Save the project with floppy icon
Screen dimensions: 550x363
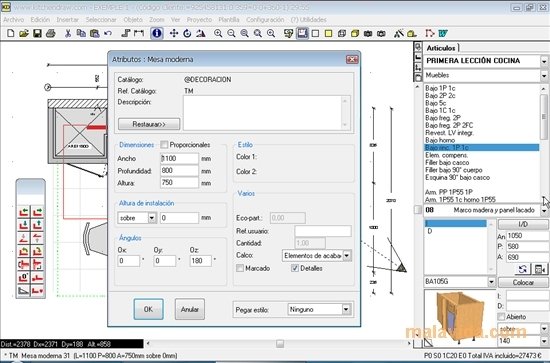(x=37, y=34)
